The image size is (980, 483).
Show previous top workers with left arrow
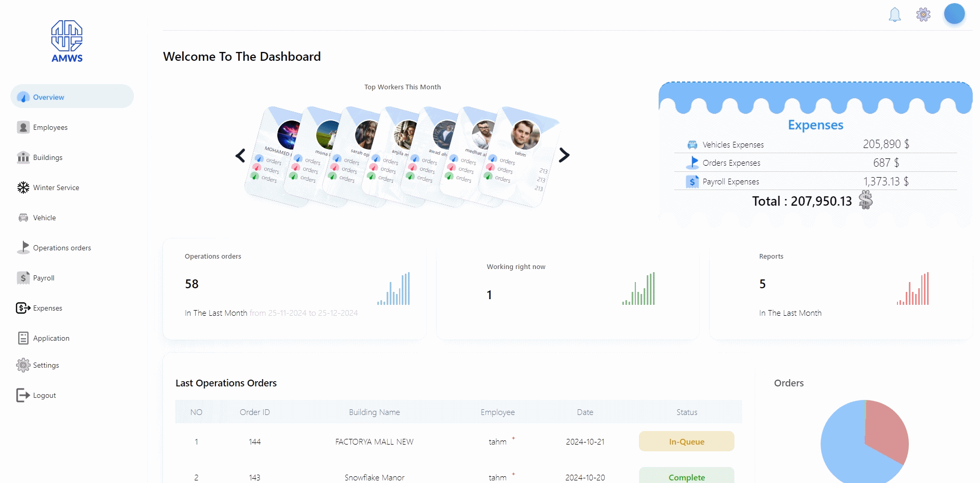(x=240, y=155)
